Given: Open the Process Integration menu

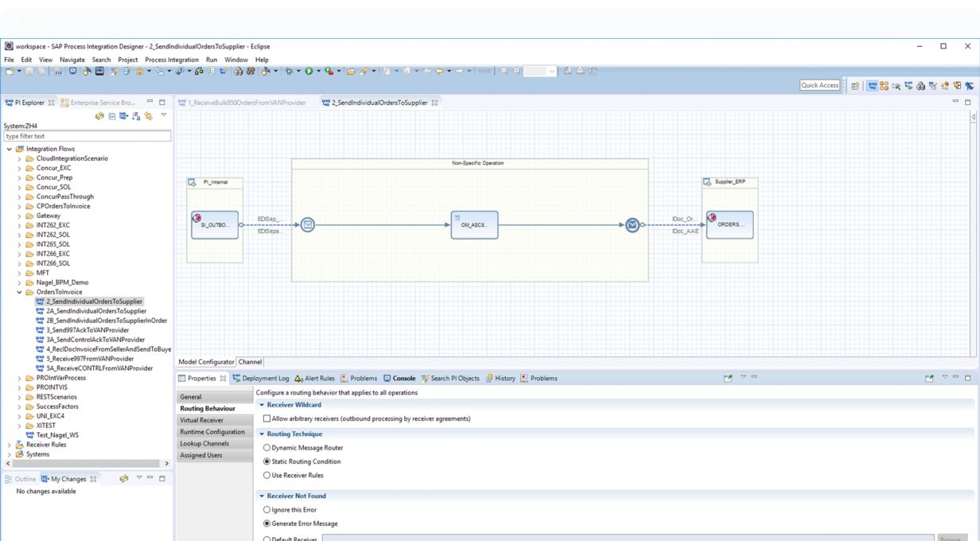Looking at the screenshot, I should [x=172, y=60].
